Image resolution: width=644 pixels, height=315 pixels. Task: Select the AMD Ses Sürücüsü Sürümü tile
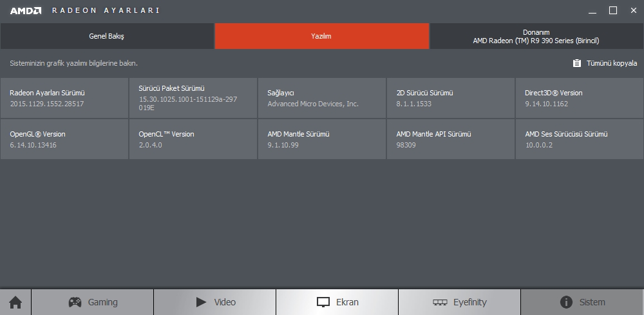click(580, 139)
